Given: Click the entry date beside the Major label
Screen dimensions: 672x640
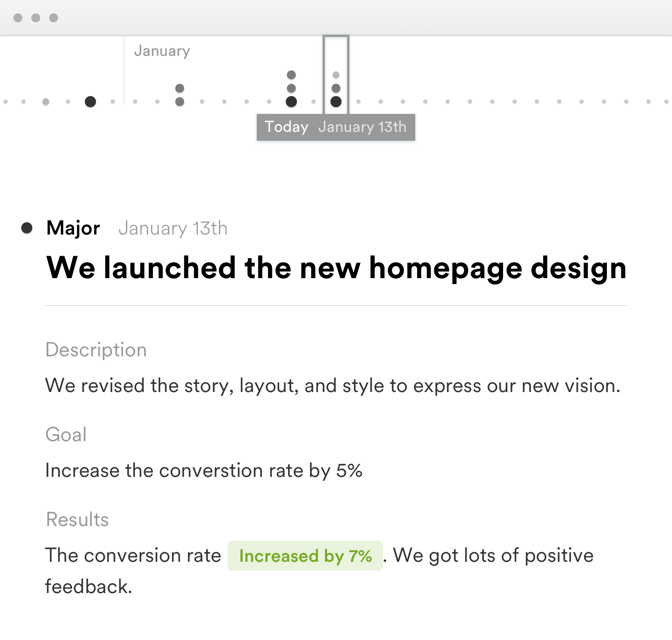Looking at the screenshot, I should click(173, 228).
